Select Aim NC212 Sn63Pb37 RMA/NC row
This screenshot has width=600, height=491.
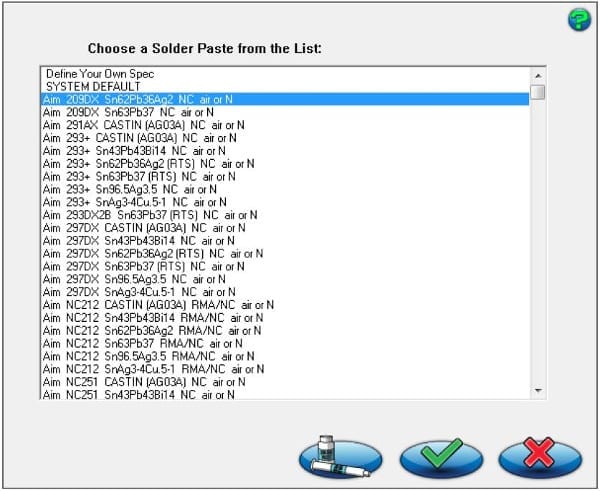pos(285,343)
